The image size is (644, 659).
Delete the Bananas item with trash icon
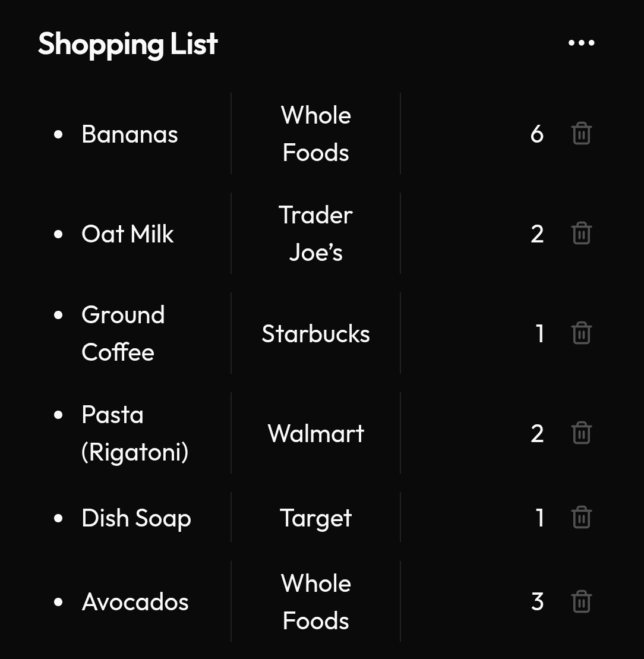pyautogui.click(x=582, y=134)
